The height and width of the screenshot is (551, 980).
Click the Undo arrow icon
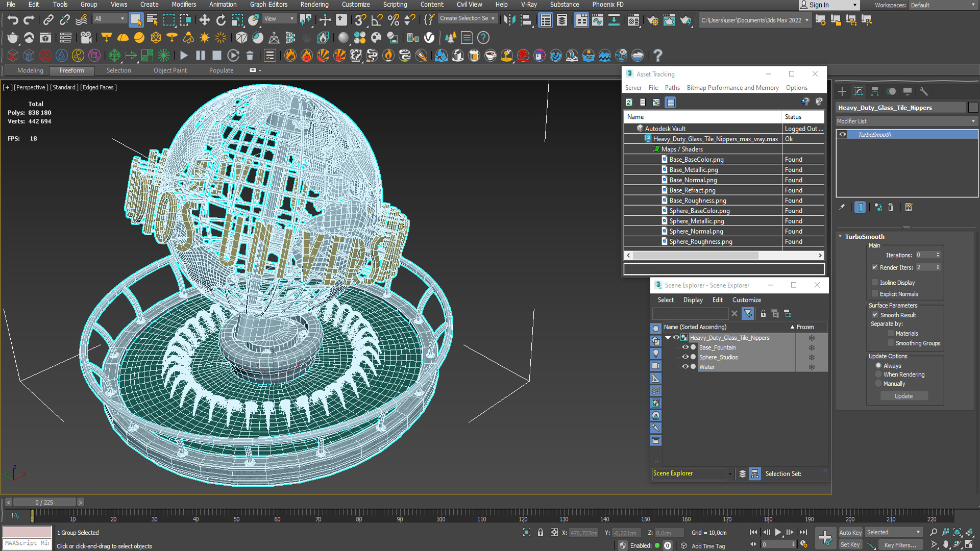[13, 20]
